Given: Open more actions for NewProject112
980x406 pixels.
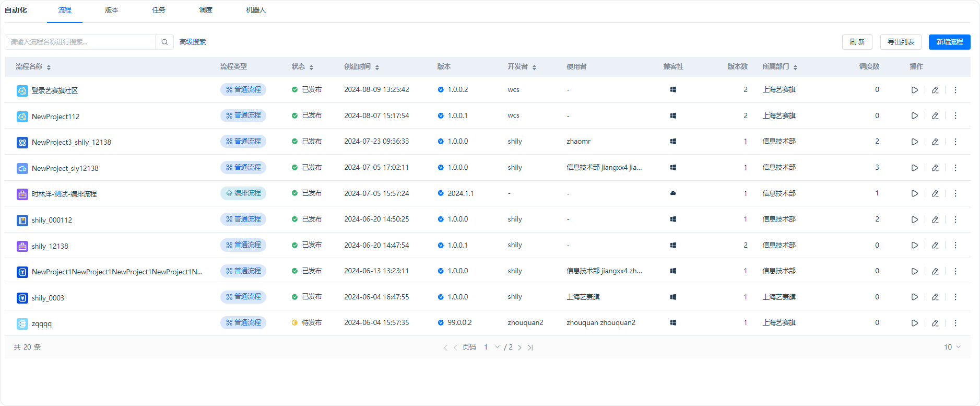Looking at the screenshot, I should 955,115.
